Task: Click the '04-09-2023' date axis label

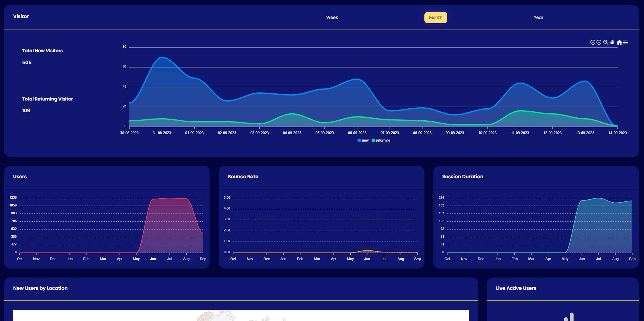Action: tap(292, 133)
